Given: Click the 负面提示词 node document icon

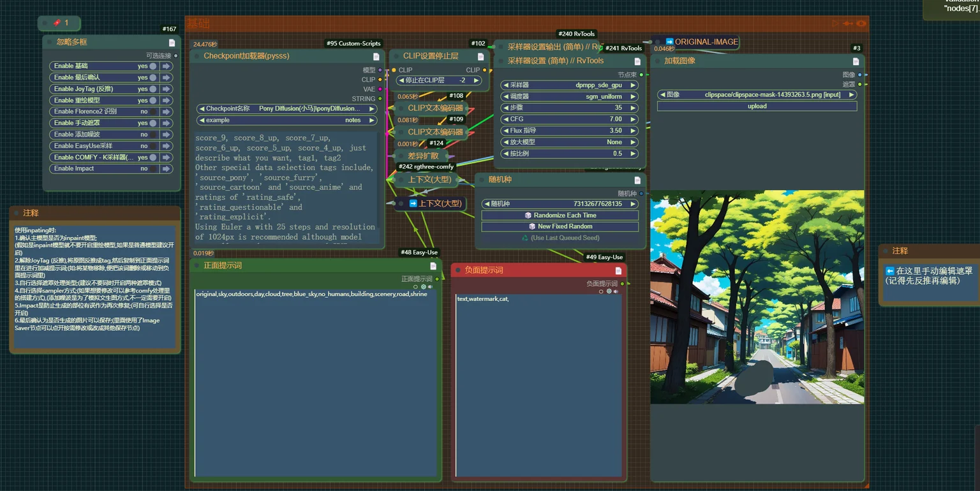Looking at the screenshot, I should coord(618,270).
